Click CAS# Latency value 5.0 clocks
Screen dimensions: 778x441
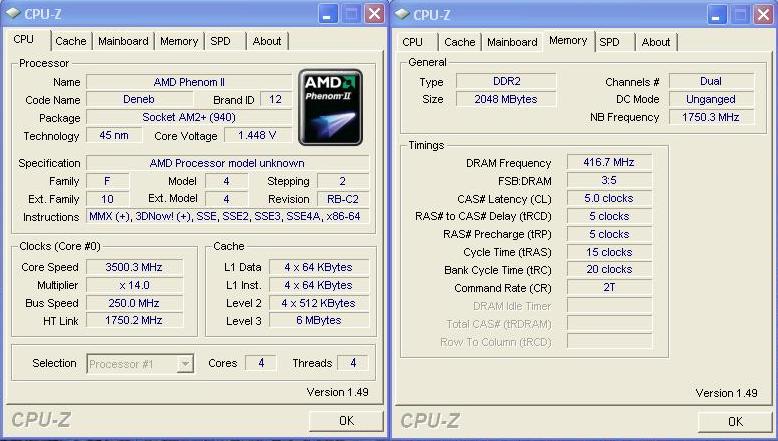pyautogui.click(x=609, y=198)
